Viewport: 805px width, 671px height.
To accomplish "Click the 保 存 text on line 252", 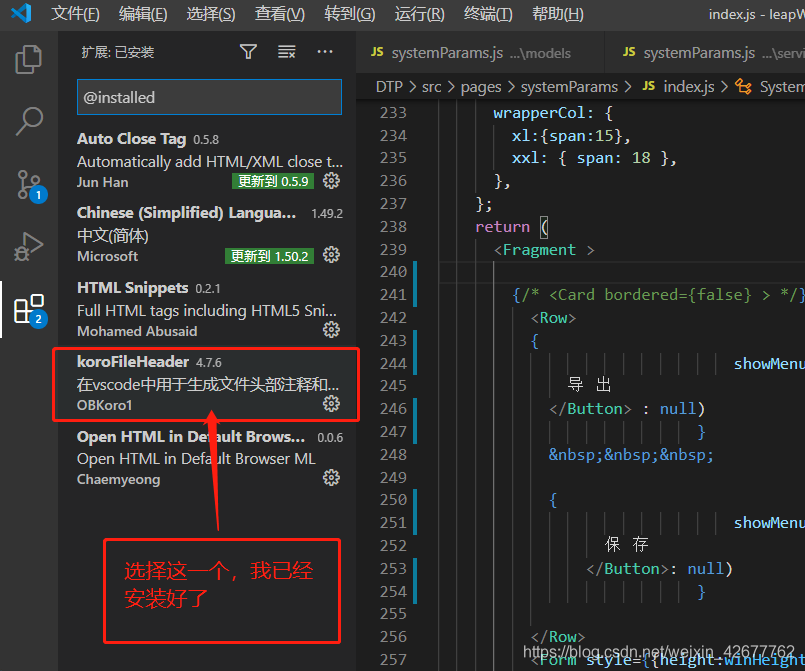I will (x=626, y=544).
